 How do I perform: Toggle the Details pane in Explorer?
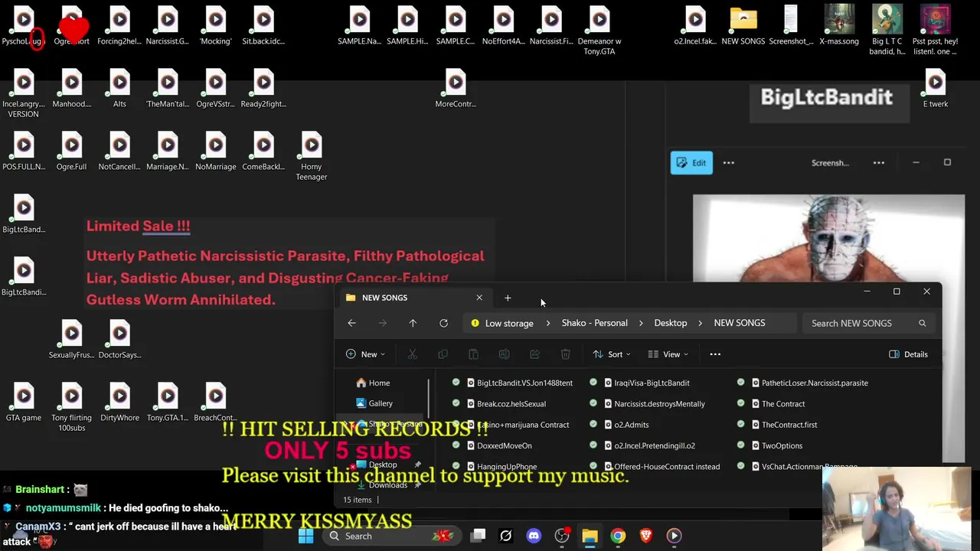point(909,354)
